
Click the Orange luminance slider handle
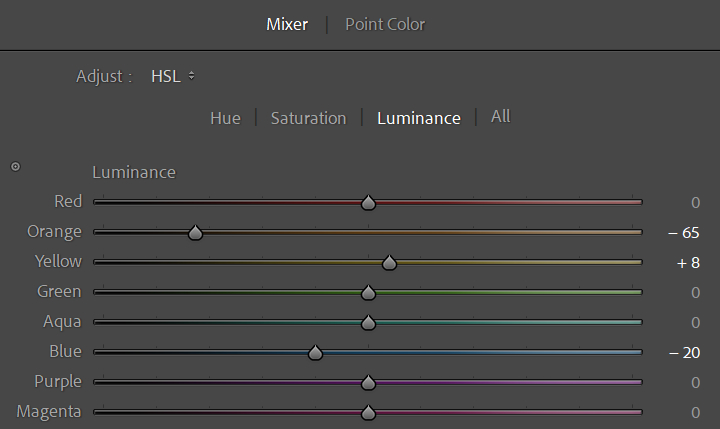click(196, 232)
